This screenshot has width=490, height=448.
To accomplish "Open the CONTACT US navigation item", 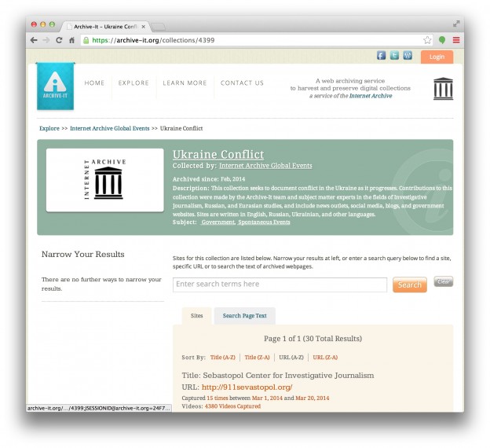I will pos(242,83).
